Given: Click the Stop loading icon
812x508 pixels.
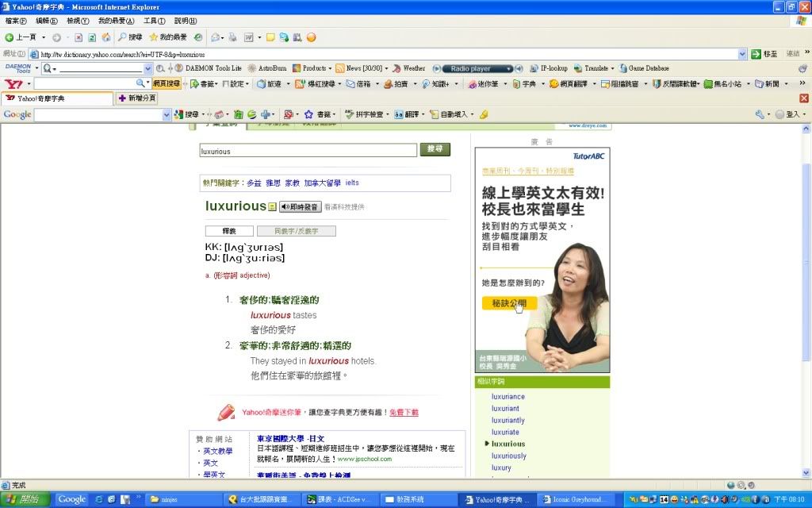Looking at the screenshot, I should (79, 37).
